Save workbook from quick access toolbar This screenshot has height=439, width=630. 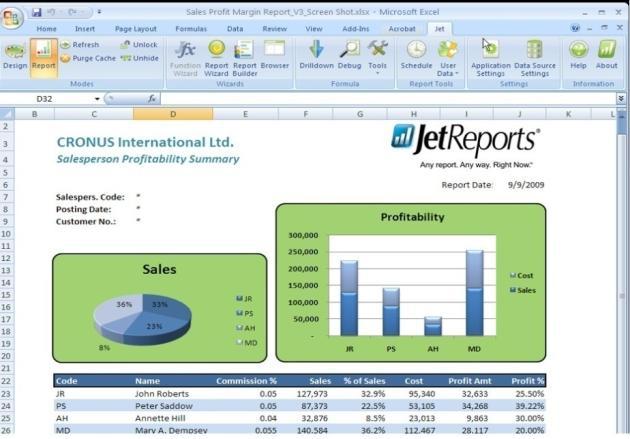(37, 12)
